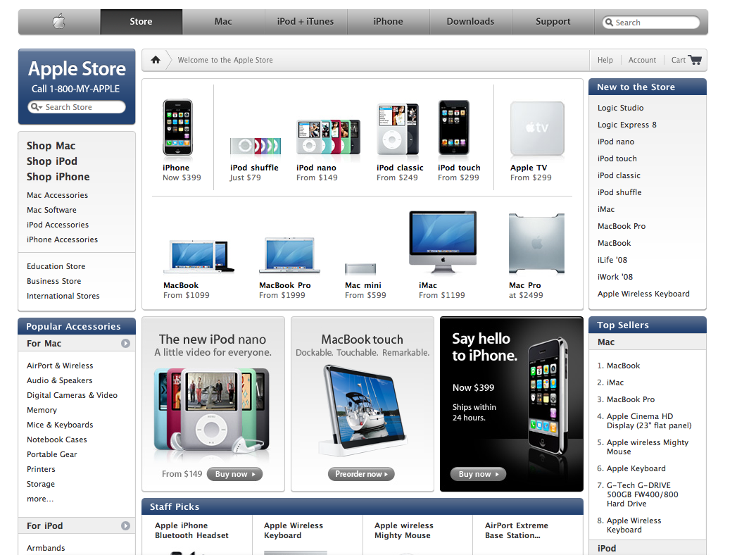The image size is (756, 555).
Task: Click the MacBook product image
Action: tap(199, 256)
